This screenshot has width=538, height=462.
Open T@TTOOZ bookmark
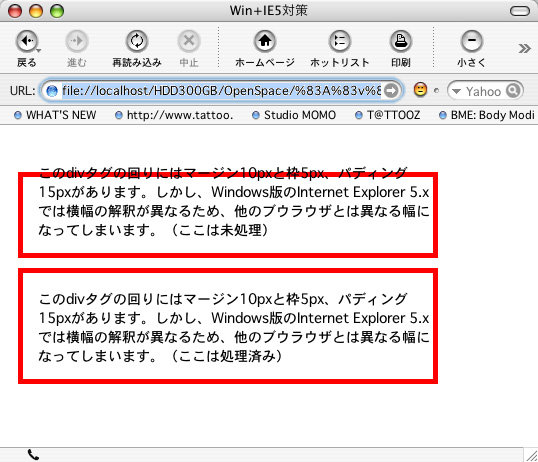(x=387, y=115)
